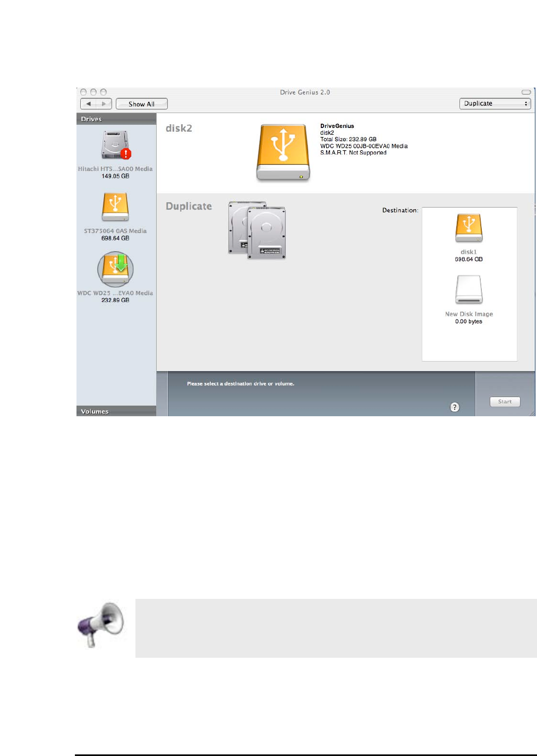Click the window resize grip corner
This screenshot has width=537, height=756.
[532, 413]
